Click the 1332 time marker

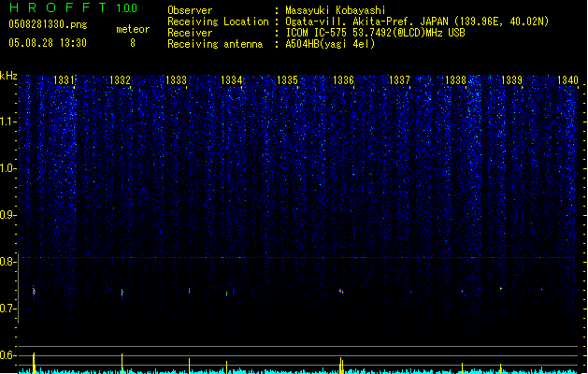tap(120, 79)
